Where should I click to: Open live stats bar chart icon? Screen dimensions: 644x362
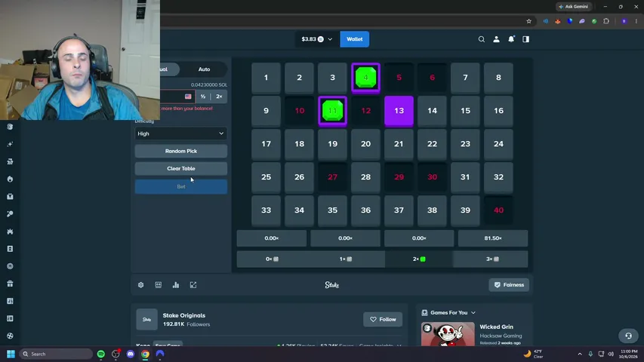(x=176, y=285)
